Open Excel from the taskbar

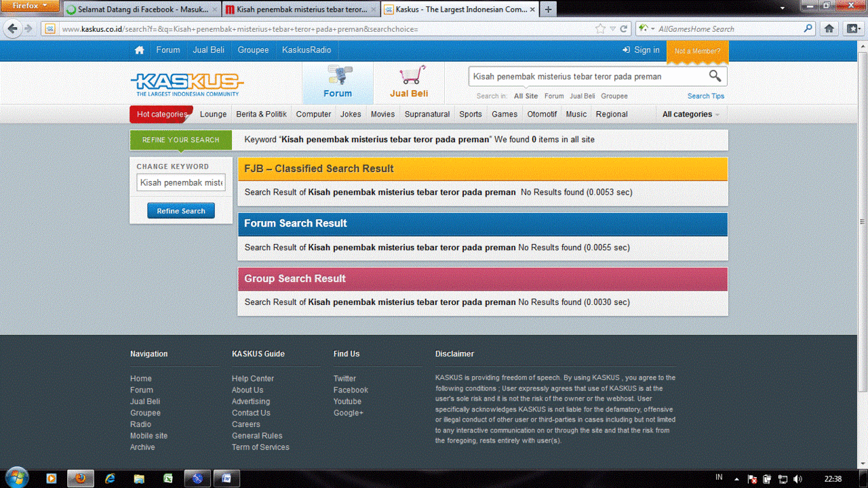tap(168, 479)
